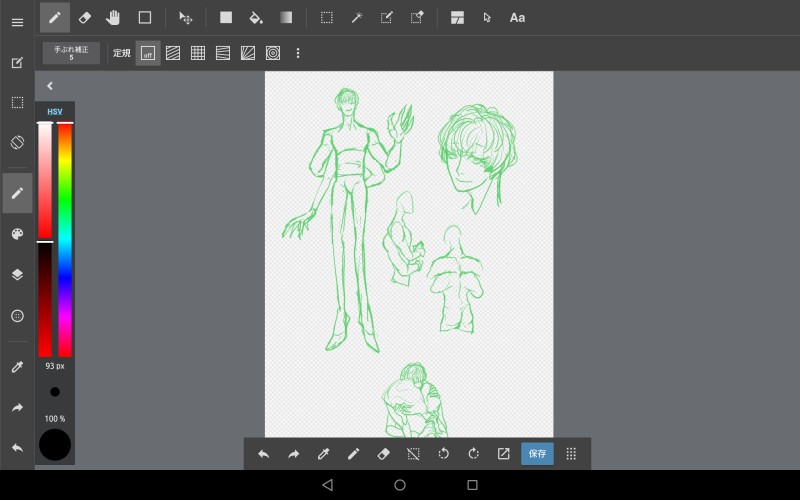
Task: Open the grid shortcut menu beside 保存
Action: (571, 453)
